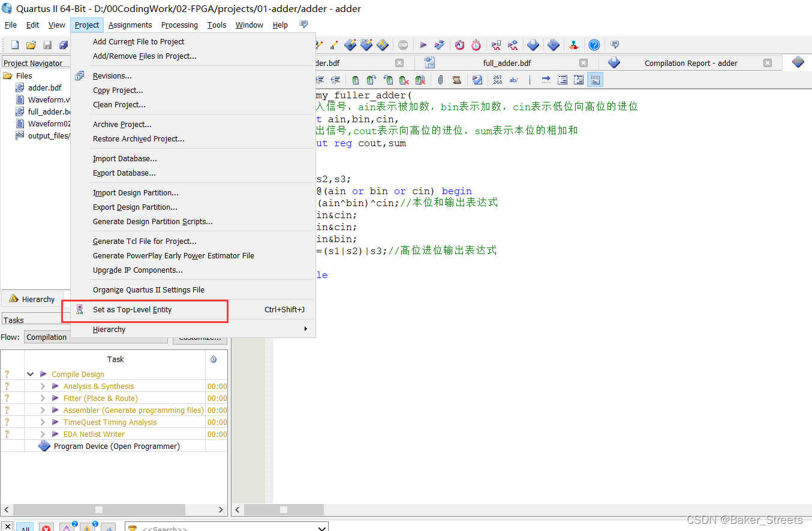Screen dimensions: 812x531
Task: Open the Assignments menu
Action: [x=130, y=25]
